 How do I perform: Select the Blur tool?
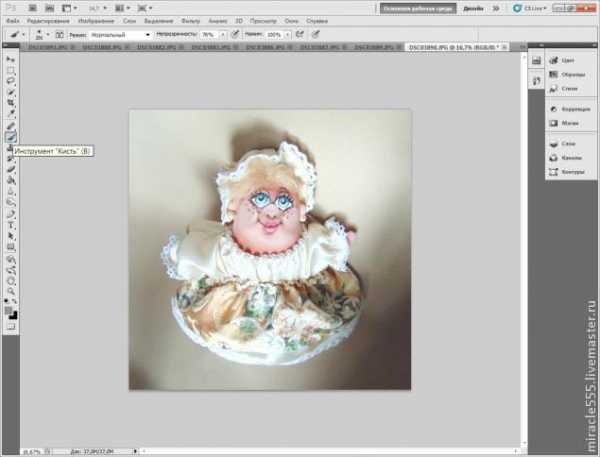pyautogui.click(x=11, y=191)
